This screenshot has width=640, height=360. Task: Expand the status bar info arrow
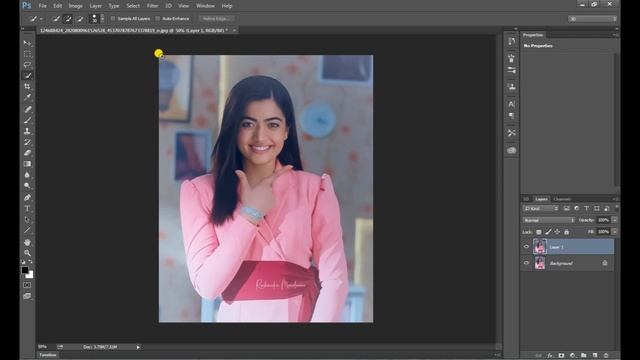tap(138, 347)
